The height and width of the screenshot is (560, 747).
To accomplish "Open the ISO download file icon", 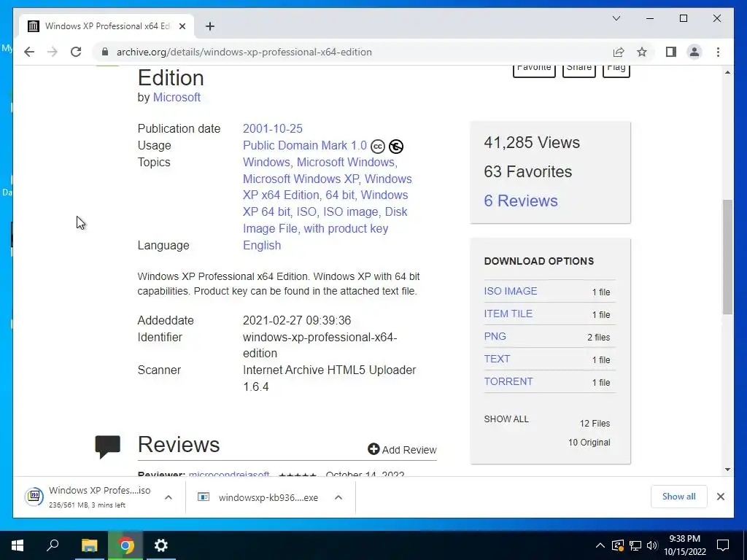I will point(34,497).
